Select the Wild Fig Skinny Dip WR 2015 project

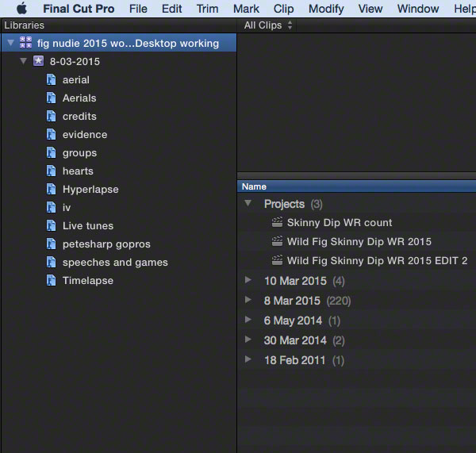[359, 242]
